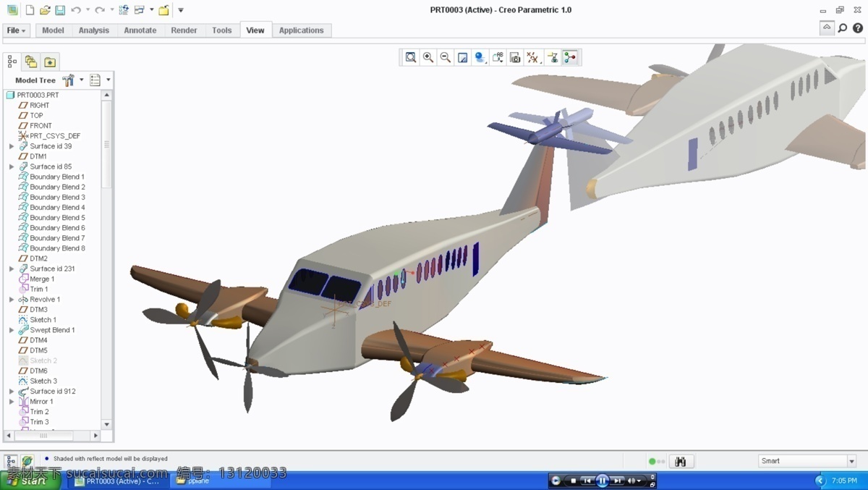Switch to the Annotate ribbon tab
This screenshot has width=868, height=490.
(140, 30)
